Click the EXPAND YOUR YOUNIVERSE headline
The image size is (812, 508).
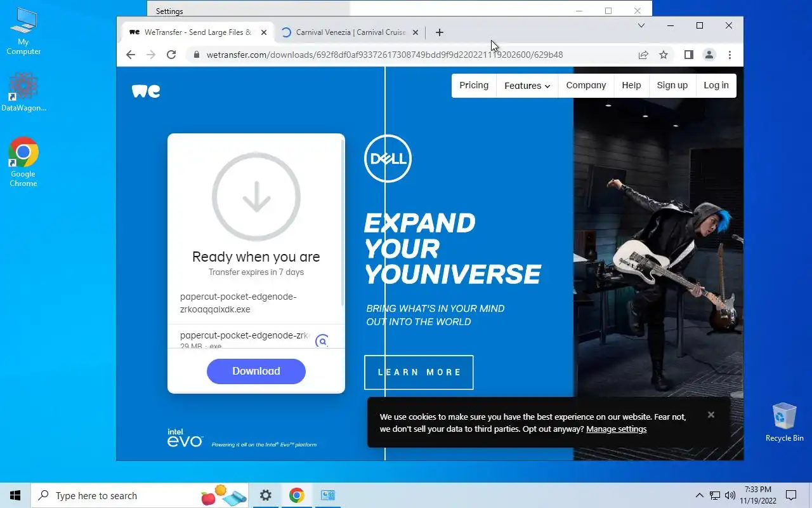[x=452, y=248]
